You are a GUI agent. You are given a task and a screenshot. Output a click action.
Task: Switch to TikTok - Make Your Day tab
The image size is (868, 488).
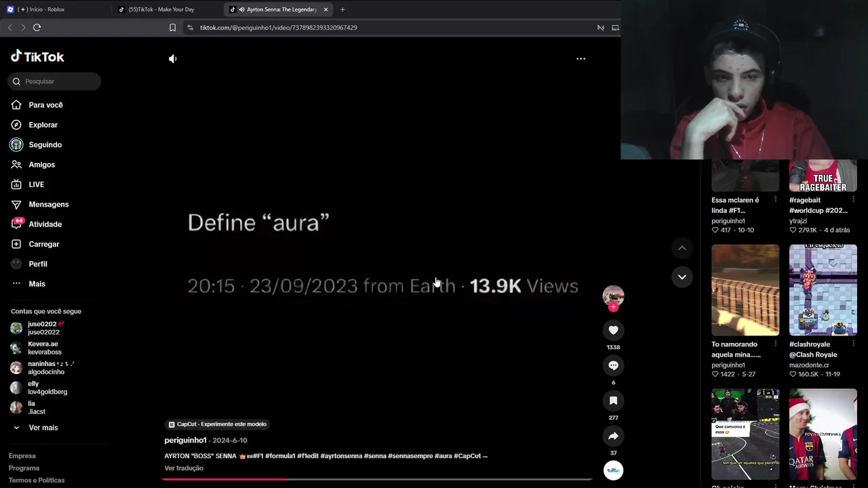(166, 9)
